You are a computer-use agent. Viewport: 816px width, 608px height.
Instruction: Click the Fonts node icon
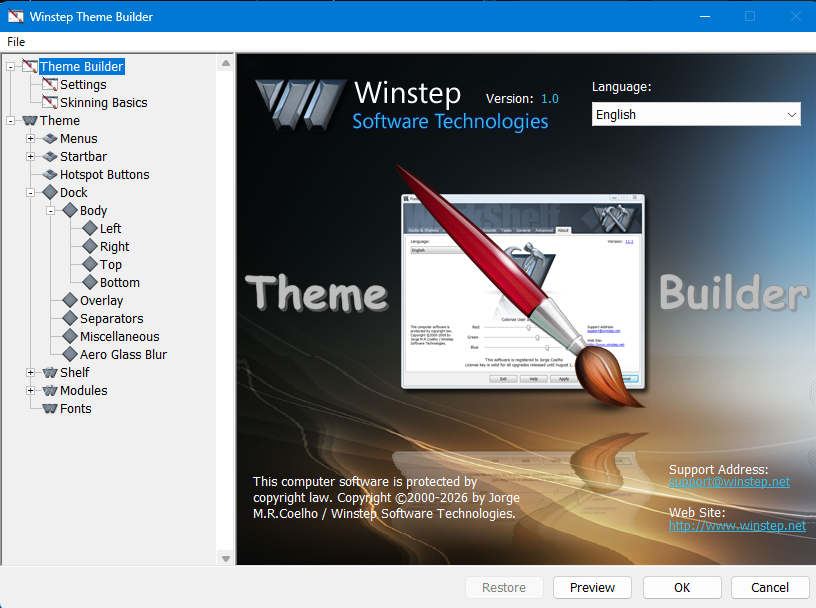pyautogui.click(x=50, y=409)
